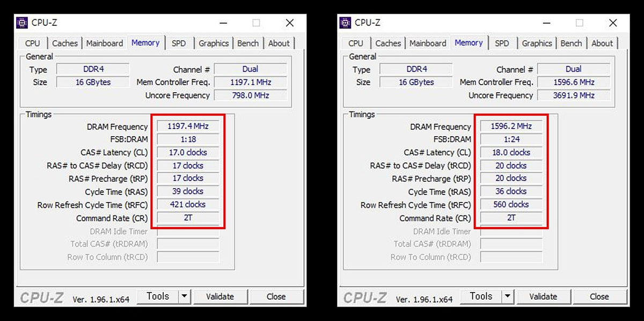
Task: Click CAS# Latency value 17.0 clocks
Action: 188,153
